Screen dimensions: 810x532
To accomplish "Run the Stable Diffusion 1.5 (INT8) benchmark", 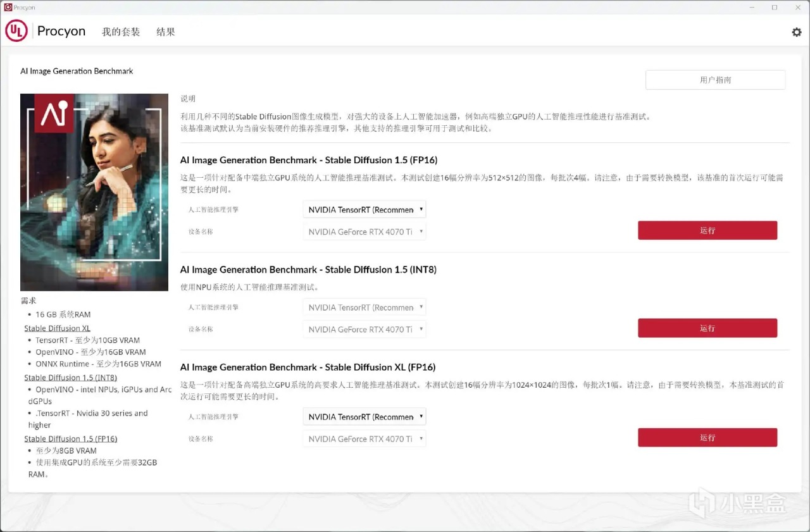I will 707,328.
